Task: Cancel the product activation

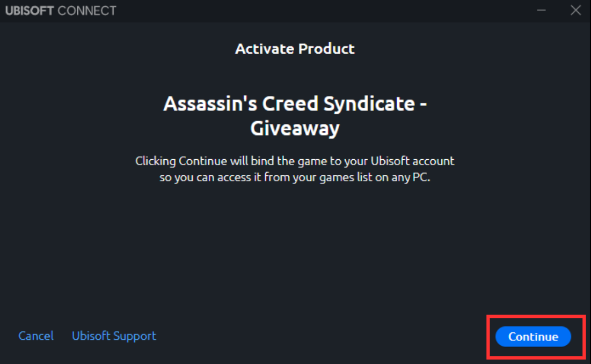Action: tap(36, 336)
